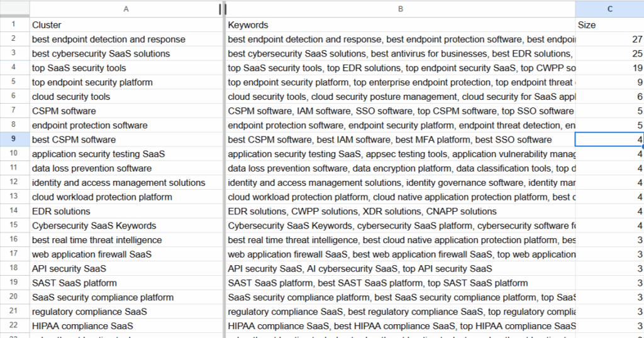Select the 'CSPM software' cluster cell

coord(126,111)
